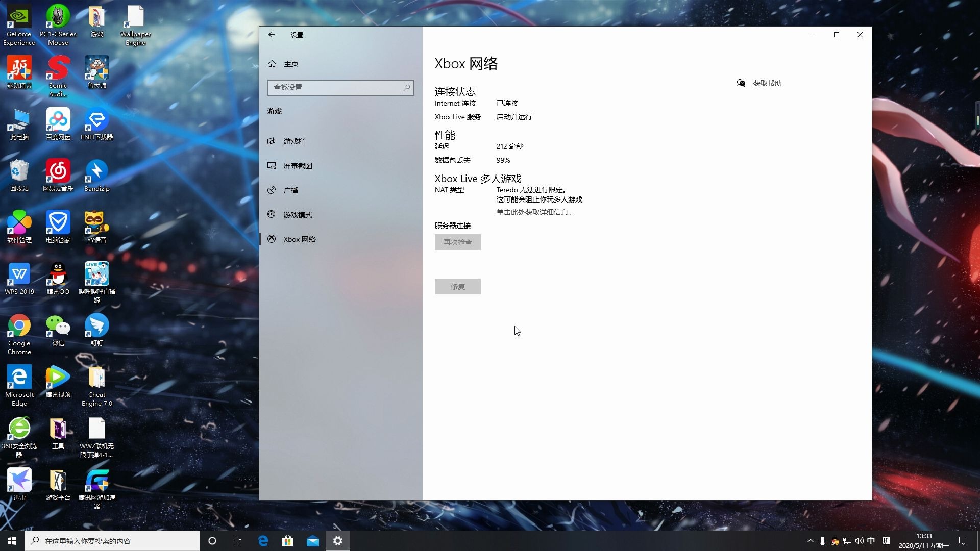Click 再次检查 to recheck server connection

coord(458,242)
